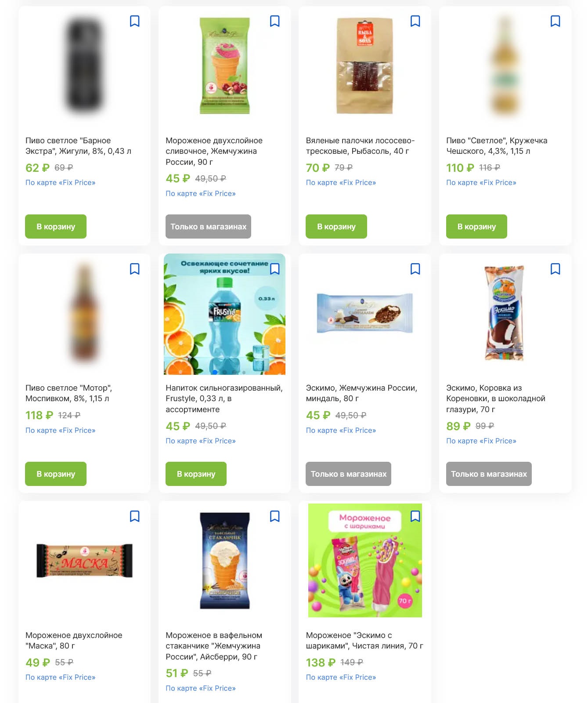Bookmark the Мотор Моспивком beer
This screenshot has height=703, width=588.
tap(135, 269)
